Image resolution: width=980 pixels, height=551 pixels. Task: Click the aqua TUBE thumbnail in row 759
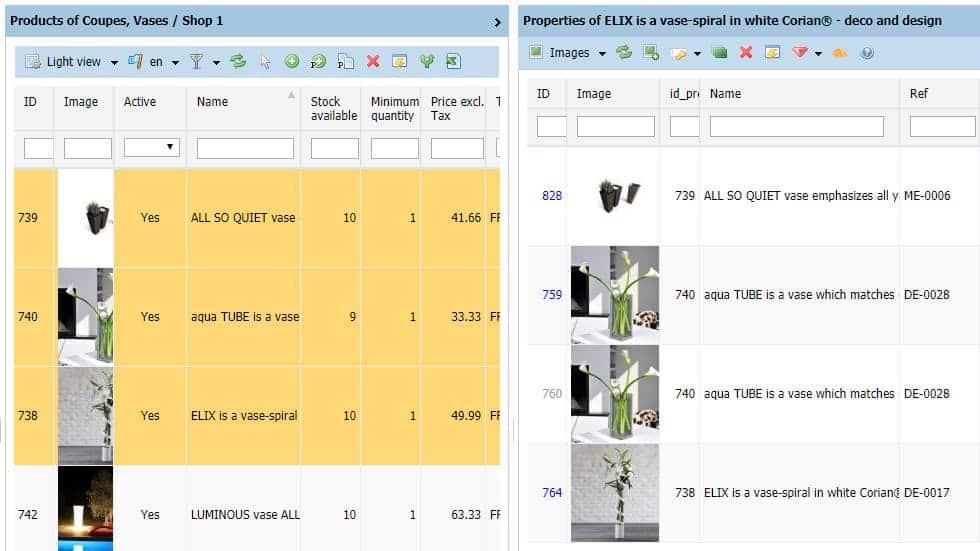click(614, 295)
